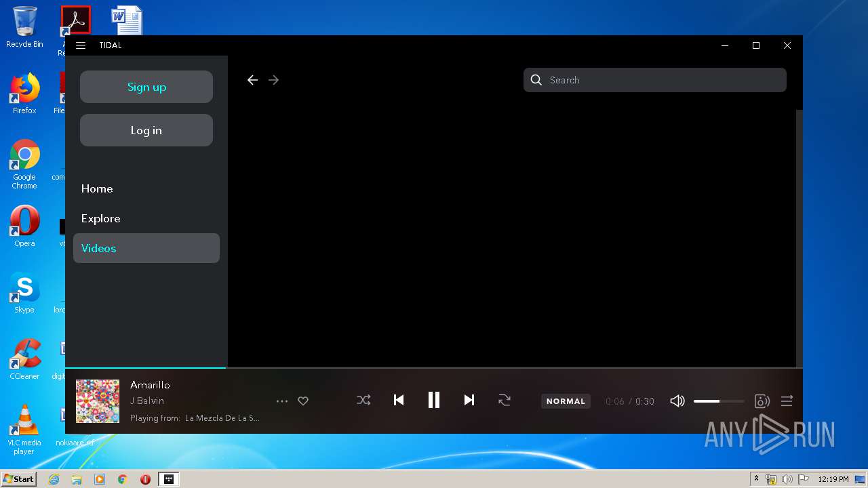This screenshot has height=488, width=868.
Task: Open Chrome from the taskbar
Action: point(123,479)
